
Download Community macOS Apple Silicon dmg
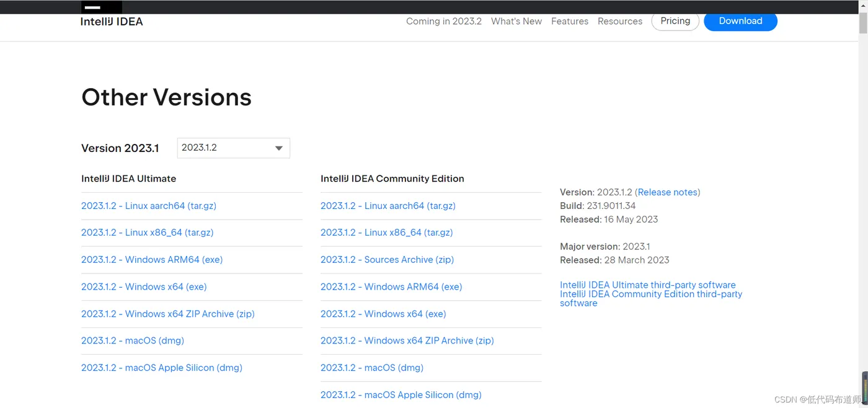pos(401,395)
